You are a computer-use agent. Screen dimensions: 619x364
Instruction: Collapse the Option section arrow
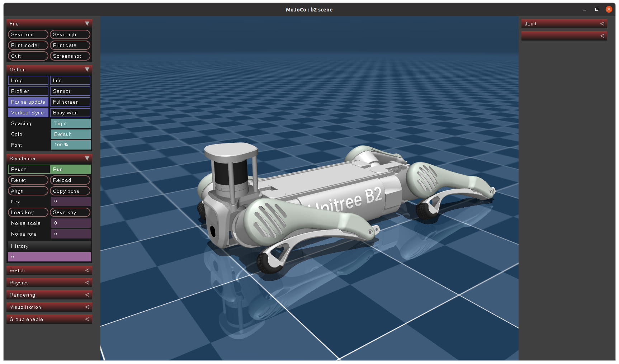point(87,70)
